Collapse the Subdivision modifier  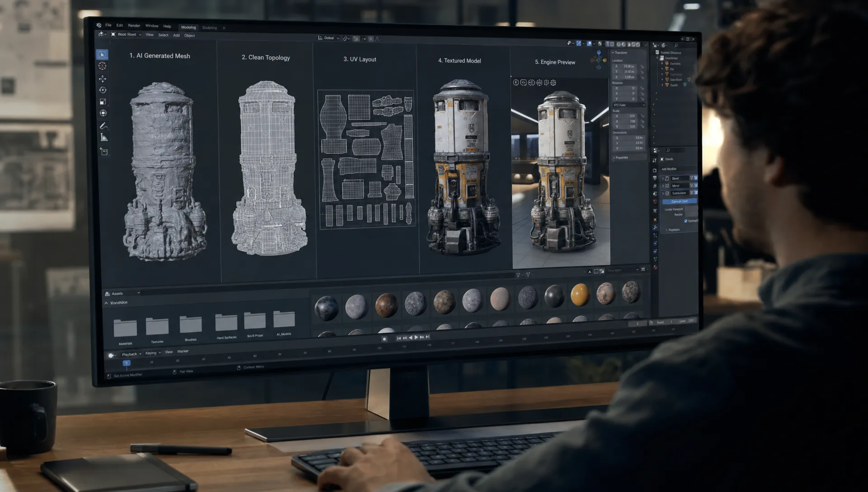point(663,193)
